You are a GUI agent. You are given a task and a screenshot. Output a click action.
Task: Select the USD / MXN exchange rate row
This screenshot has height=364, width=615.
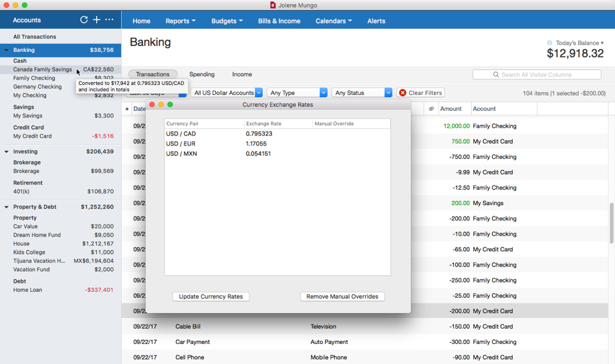click(277, 154)
